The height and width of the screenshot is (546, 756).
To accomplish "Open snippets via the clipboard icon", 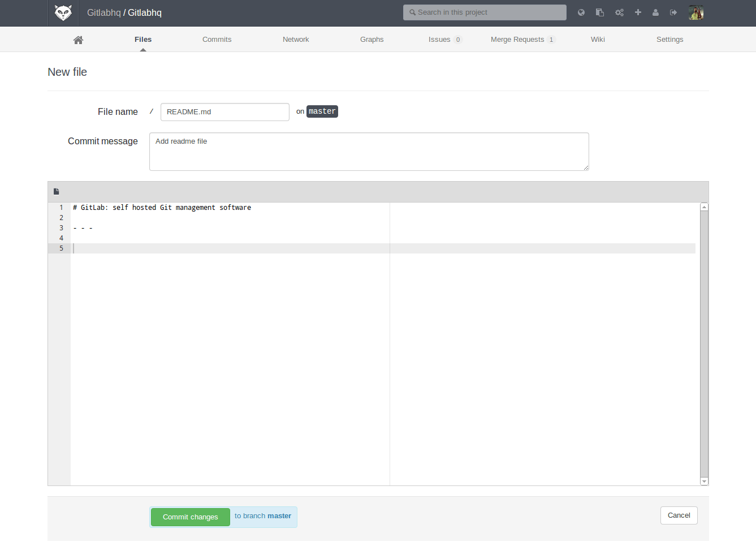I will (x=600, y=12).
